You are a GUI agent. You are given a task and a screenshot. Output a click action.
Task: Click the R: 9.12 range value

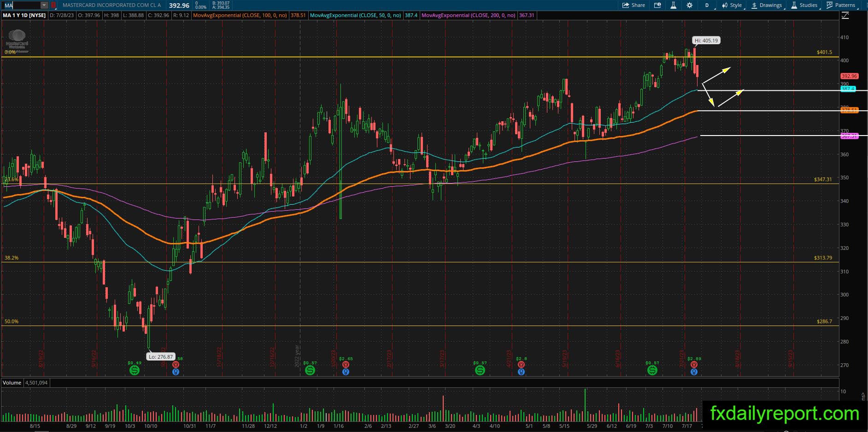181,15
